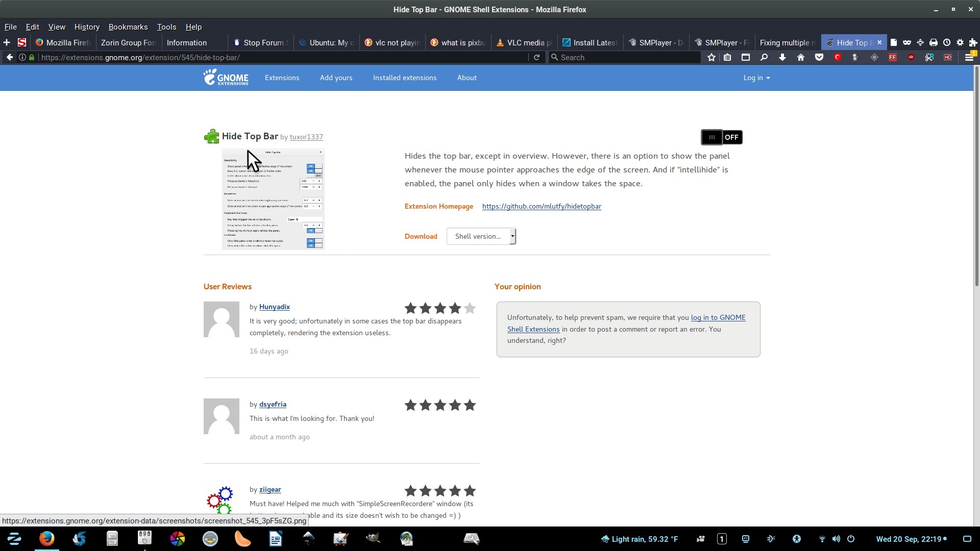
Task: Open the Add yours nav link
Action: pyautogui.click(x=336, y=78)
